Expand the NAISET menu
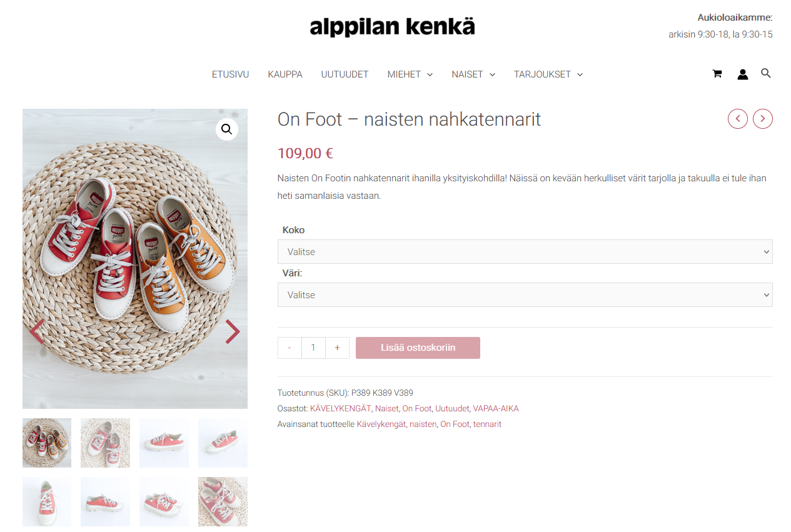This screenshot has height=532, width=791. tap(473, 74)
